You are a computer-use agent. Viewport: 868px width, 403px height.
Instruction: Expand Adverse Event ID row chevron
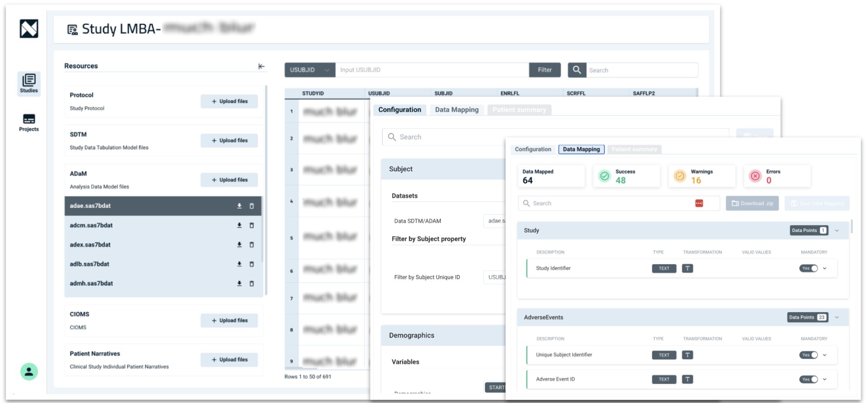coord(825,380)
